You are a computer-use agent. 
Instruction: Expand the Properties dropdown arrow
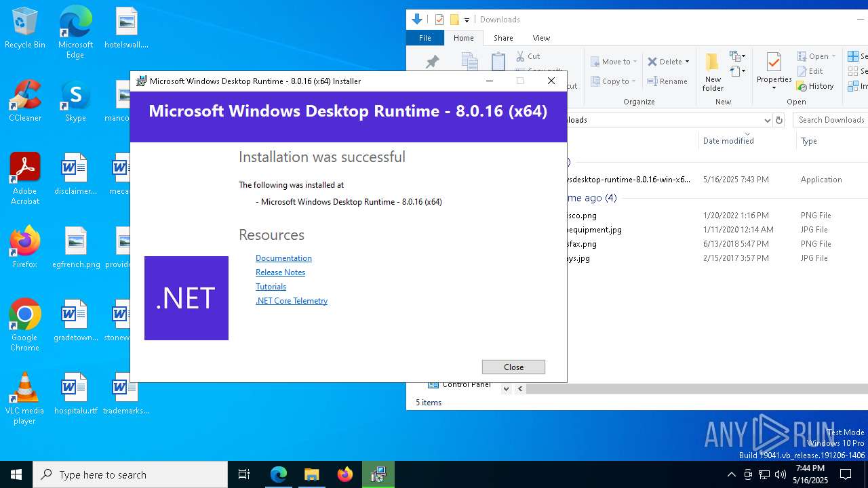coord(774,88)
